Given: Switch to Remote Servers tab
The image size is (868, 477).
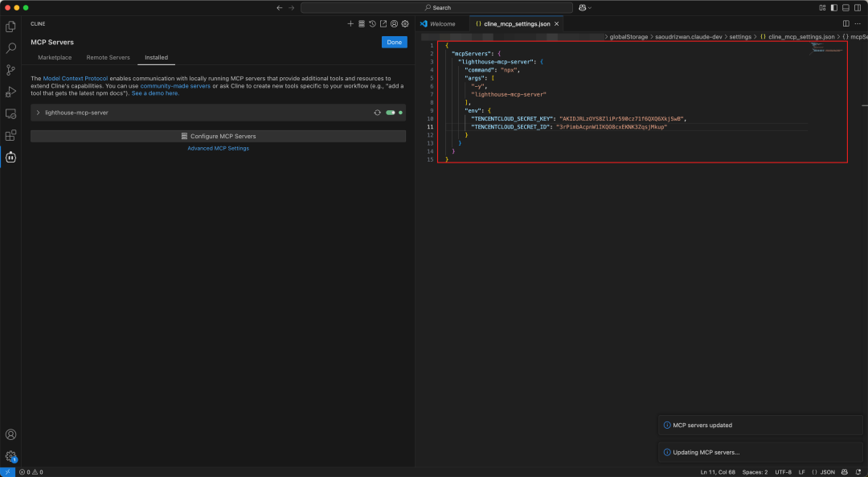Looking at the screenshot, I should tap(108, 58).
